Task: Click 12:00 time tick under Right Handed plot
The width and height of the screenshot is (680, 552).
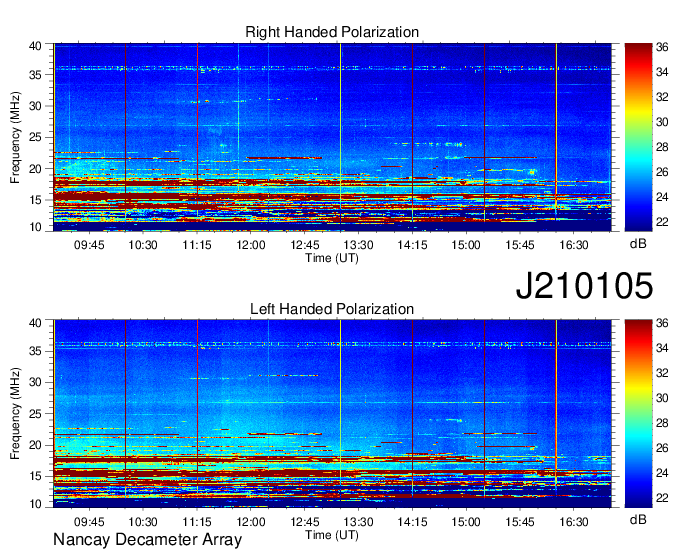Action: (251, 245)
